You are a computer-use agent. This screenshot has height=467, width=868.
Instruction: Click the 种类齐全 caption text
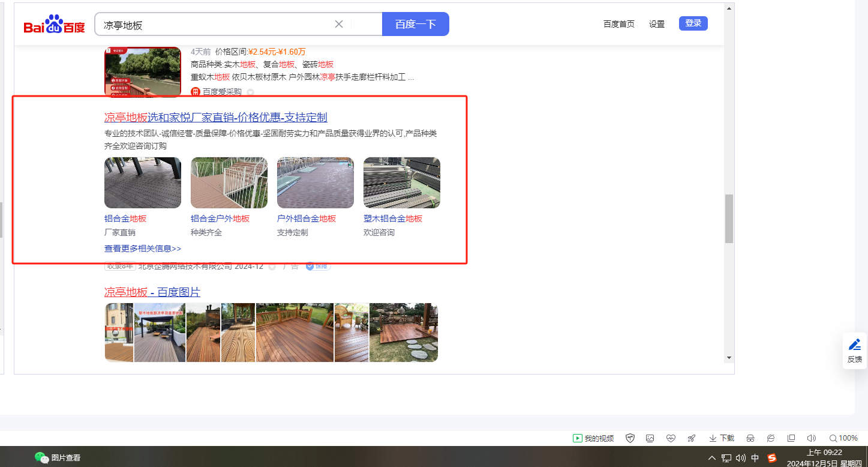click(x=206, y=232)
